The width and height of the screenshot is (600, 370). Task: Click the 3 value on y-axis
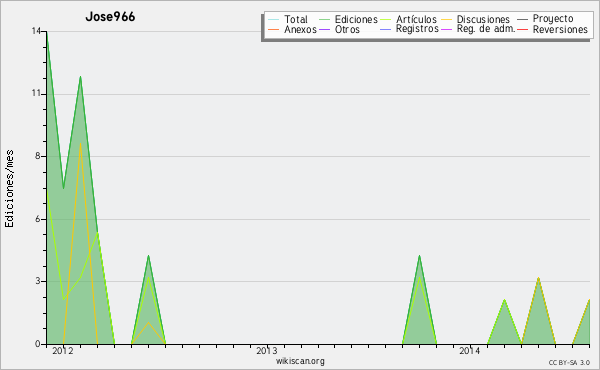pos(38,281)
